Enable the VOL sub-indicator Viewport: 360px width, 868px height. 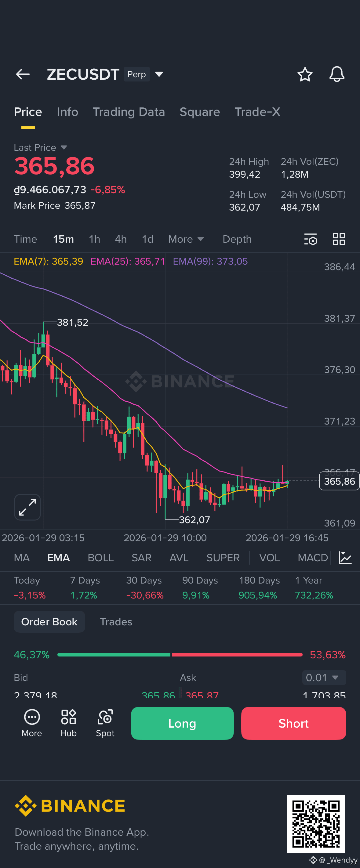(x=269, y=558)
